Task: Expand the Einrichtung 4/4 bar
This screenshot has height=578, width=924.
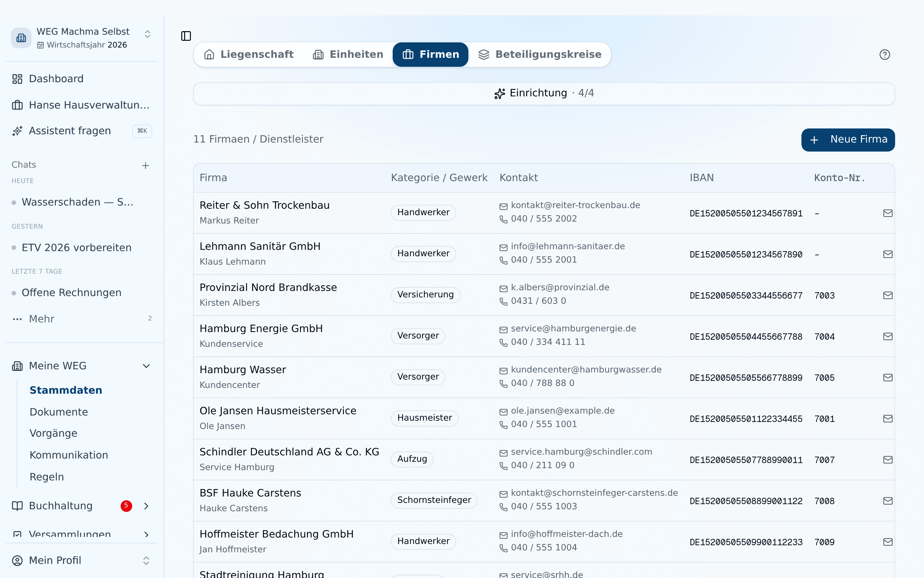Action: coord(544,94)
